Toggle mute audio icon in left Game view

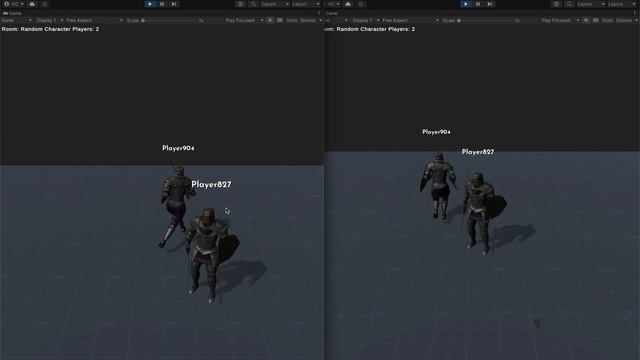point(270,20)
